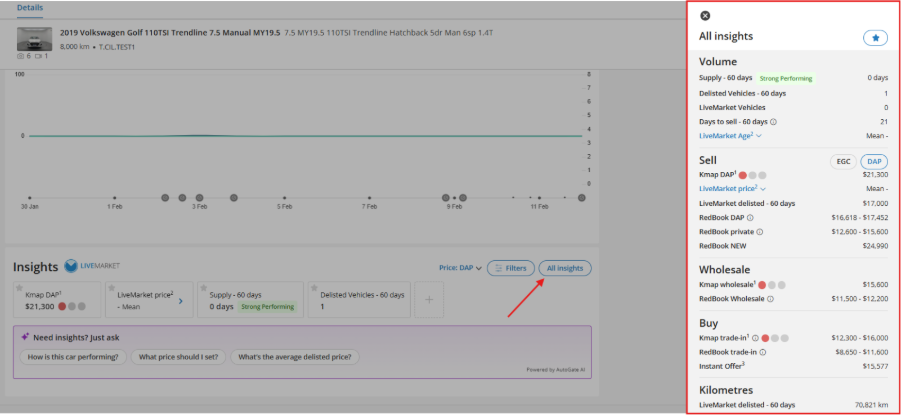Toggle star on Kmap DAP insight card
The width and height of the screenshot is (901, 415).
pos(21,287)
